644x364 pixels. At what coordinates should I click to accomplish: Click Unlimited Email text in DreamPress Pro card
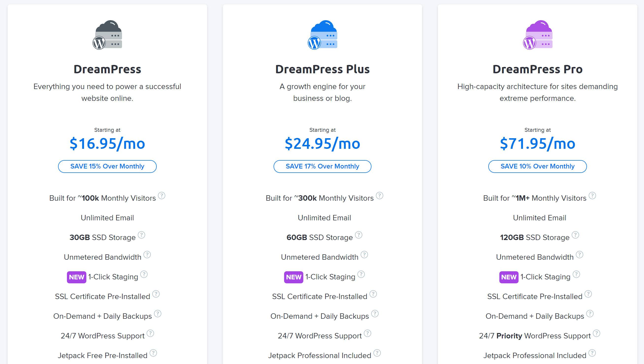click(540, 218)
